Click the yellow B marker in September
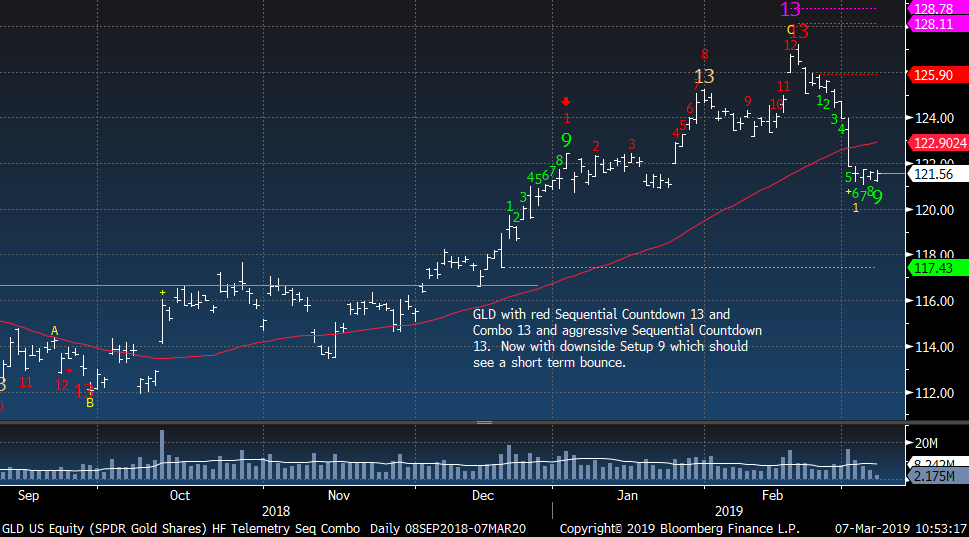The width and height of the screenshot is (969, 537). pyautogui.click(x=90, y=403)
